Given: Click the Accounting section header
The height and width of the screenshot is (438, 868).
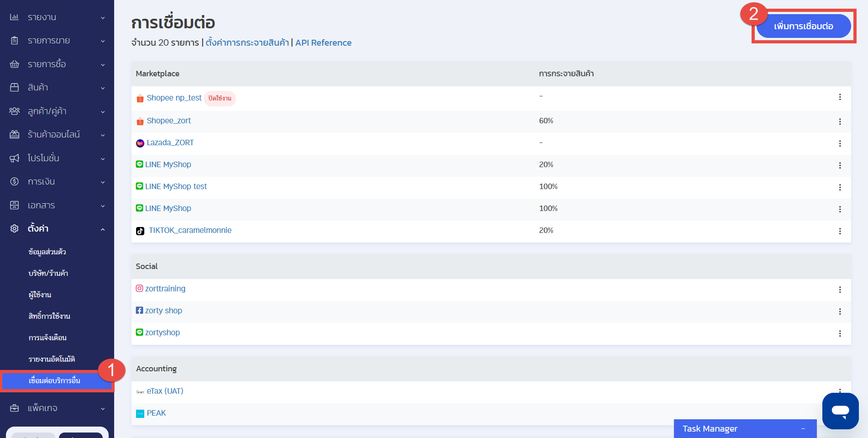Looking at the screenshot, I should 156,369.
